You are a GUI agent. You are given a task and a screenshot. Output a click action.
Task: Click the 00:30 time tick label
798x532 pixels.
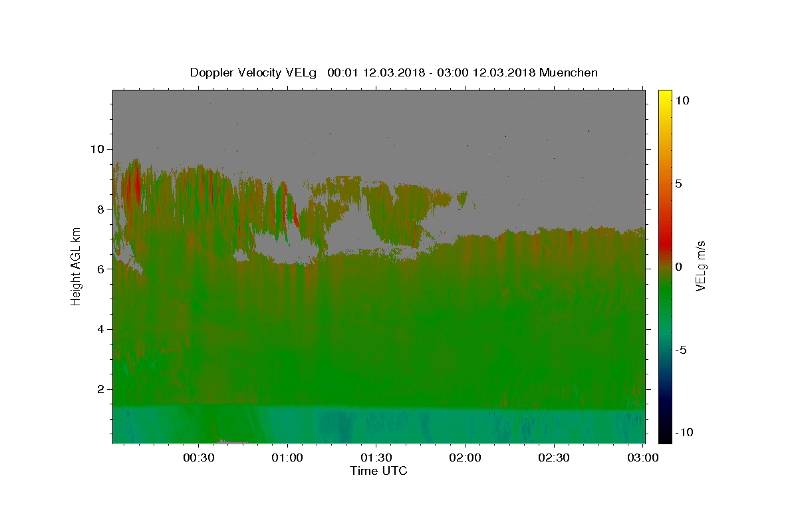pos(198,458)
